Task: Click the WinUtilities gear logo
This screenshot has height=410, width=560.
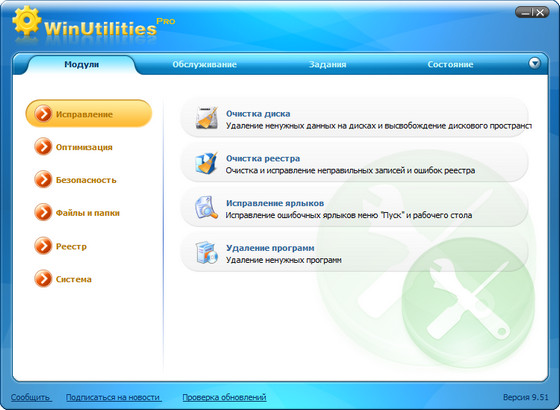Action: click(26, 20)
